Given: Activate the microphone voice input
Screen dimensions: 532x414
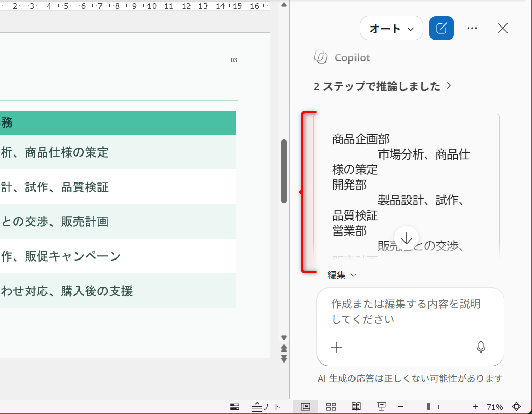Looking at the screenshot, I should [x=481, y=347].
